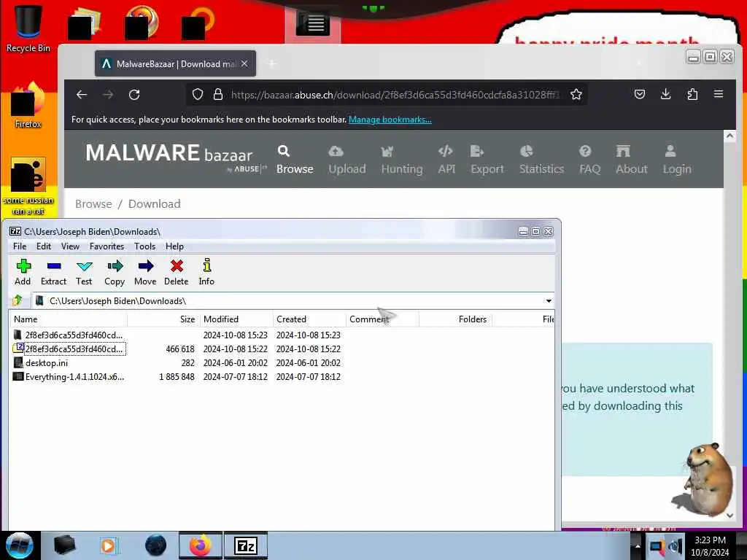Screen dimensions: 747x560
Task: Close the MalwareBazaar tab
Action: (x=244, y=63)
